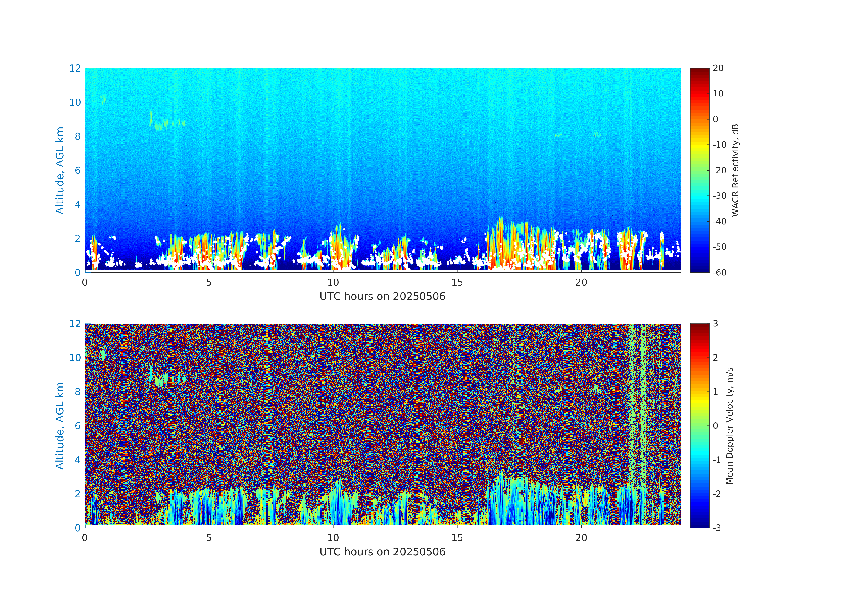Click the 'WACR Reflectivity, dB' colorbar label
Image resolution: width=868 pixels, height=596 pixels.
pyautogui.click(x=735, y=170)
